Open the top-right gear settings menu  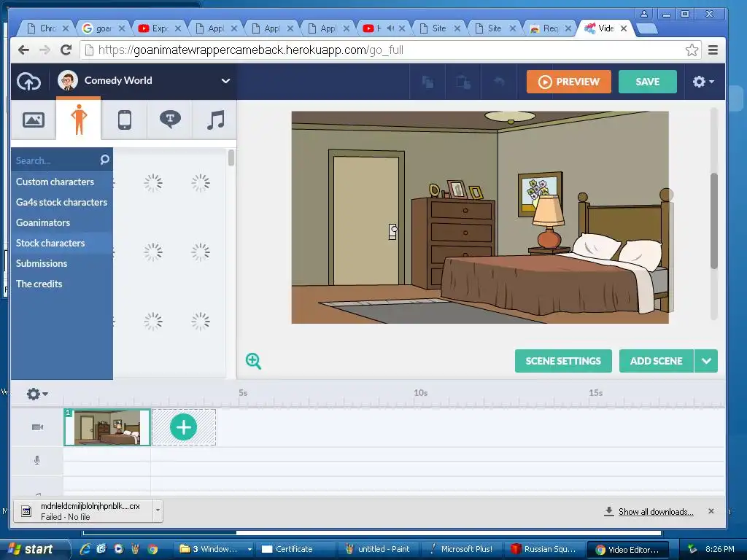pos(703,82)
